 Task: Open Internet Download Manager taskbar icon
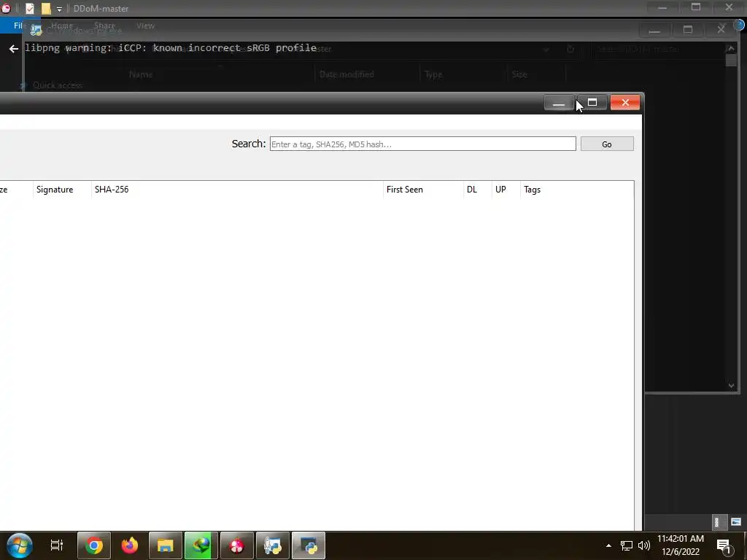[201, 545]
